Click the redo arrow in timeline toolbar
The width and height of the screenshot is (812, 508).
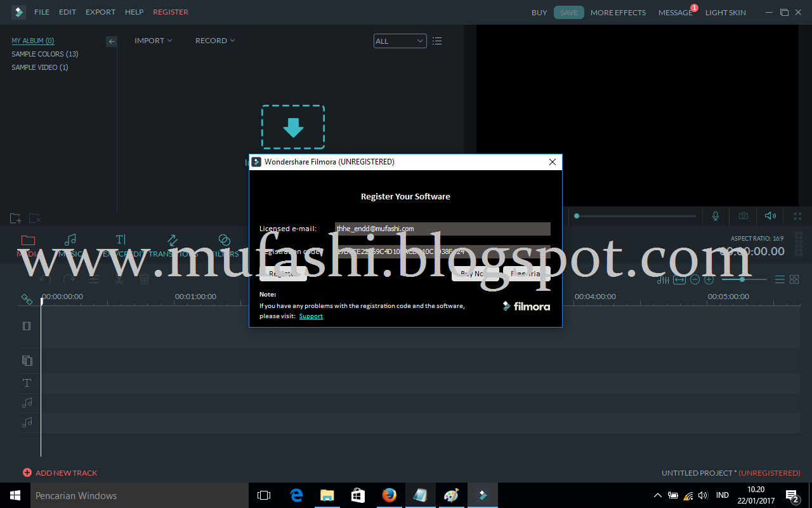(x=69, y=279)
